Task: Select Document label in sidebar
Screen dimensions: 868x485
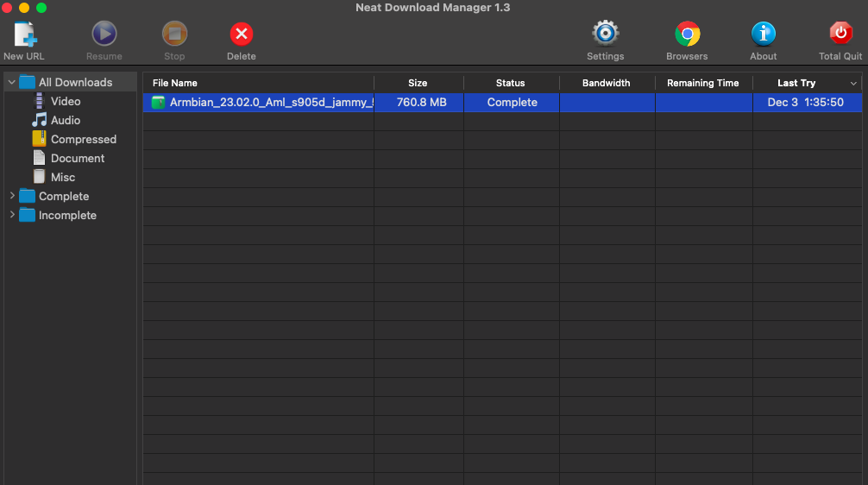Action: pos(78,158)
